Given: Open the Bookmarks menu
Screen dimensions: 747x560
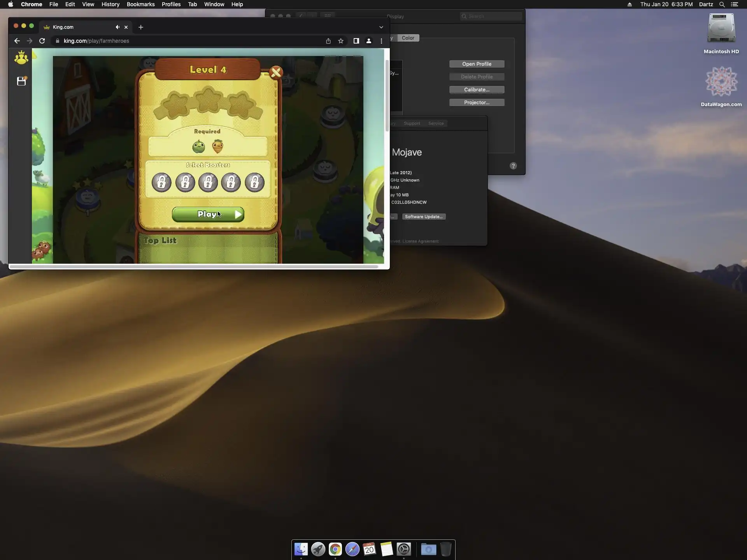Looking at the screenshot, I should pyautogui.click(x=140, y=4).
